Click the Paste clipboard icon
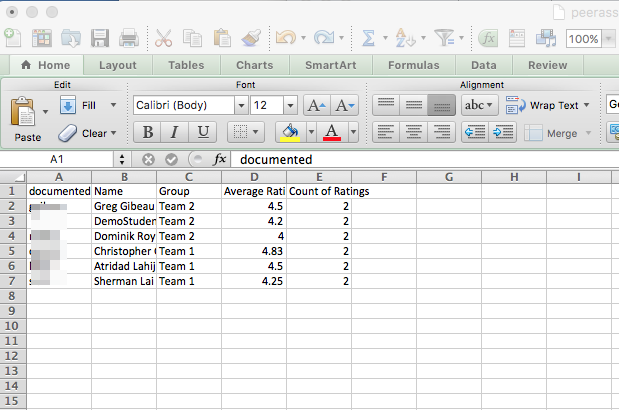 27,112
